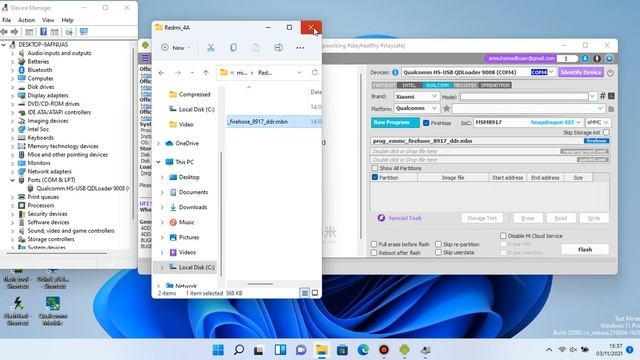Enable Skip Storage init checkbox
The image size is (640, 360).
[607, 133]
